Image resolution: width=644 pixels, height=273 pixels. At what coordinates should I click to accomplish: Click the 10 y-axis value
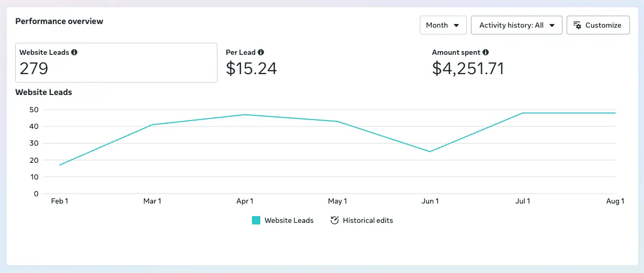(34, 177)
